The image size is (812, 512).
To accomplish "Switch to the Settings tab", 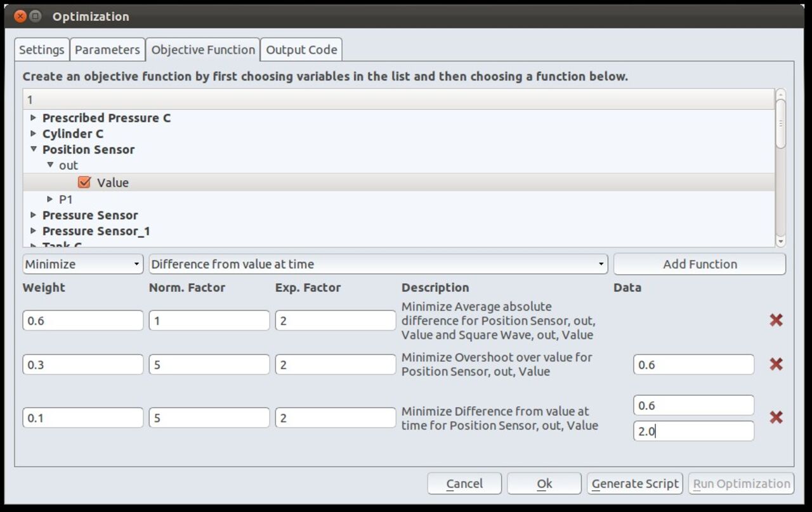I will click(x=41, y=50).
